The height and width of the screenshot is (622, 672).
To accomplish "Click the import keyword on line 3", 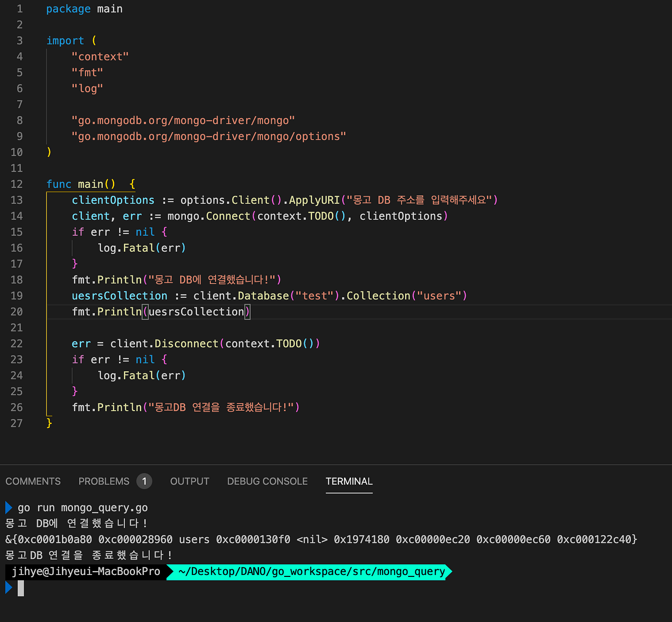I will click(65, 41).
